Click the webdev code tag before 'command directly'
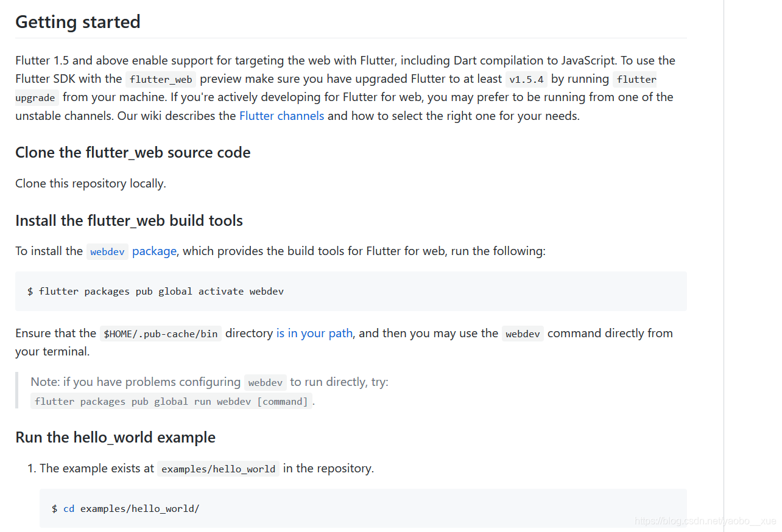Image resolution: width=782 pixels, height=532 pixels. pyautogui.click(x=523, y=334)
